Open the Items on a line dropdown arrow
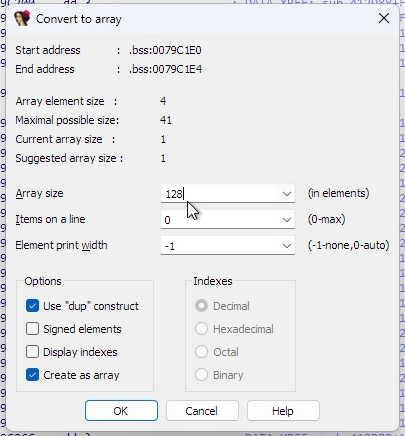This screenshot has height=436, width=405. tap(287, 220)
